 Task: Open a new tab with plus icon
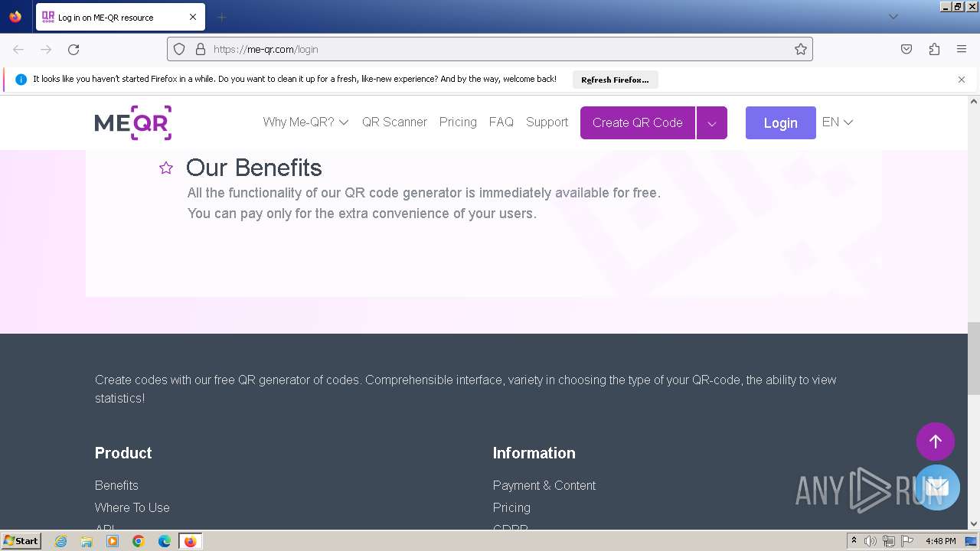(221, 17)
